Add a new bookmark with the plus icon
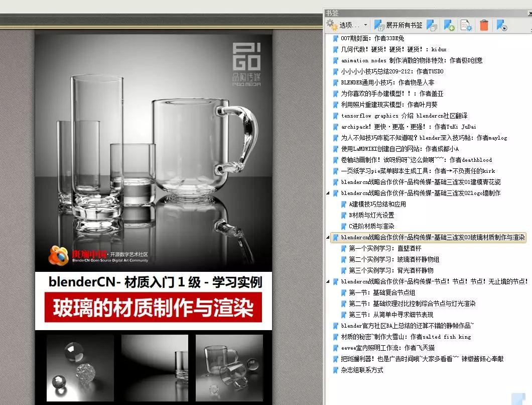The height and width of the screenshot is (405, 532). coord(449,25)
